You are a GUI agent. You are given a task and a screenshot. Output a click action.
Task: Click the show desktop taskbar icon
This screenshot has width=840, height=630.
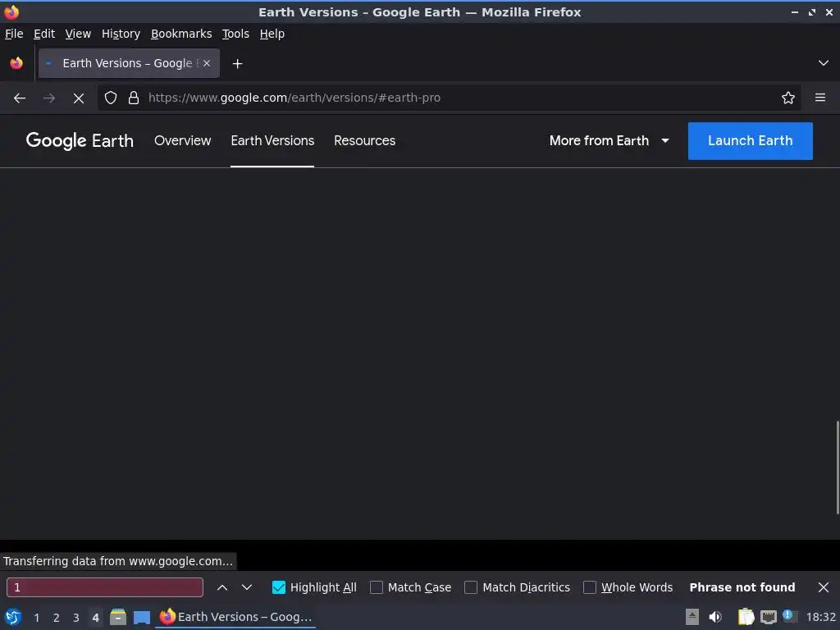[142, 617]
